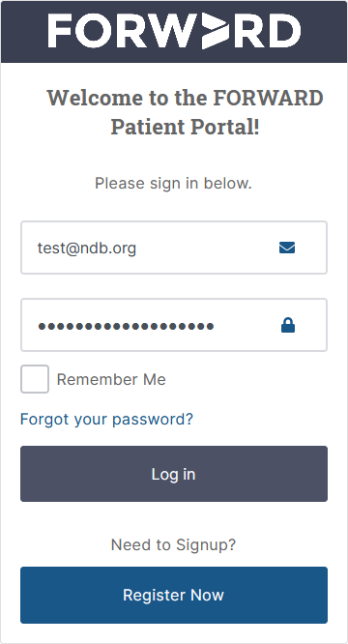Open the Forgot your password link
This screenshot has height=644, width=348.
(106, 419)
